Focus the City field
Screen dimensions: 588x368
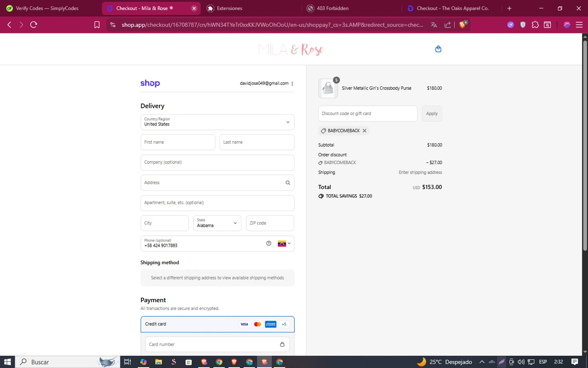click(165, 223)
